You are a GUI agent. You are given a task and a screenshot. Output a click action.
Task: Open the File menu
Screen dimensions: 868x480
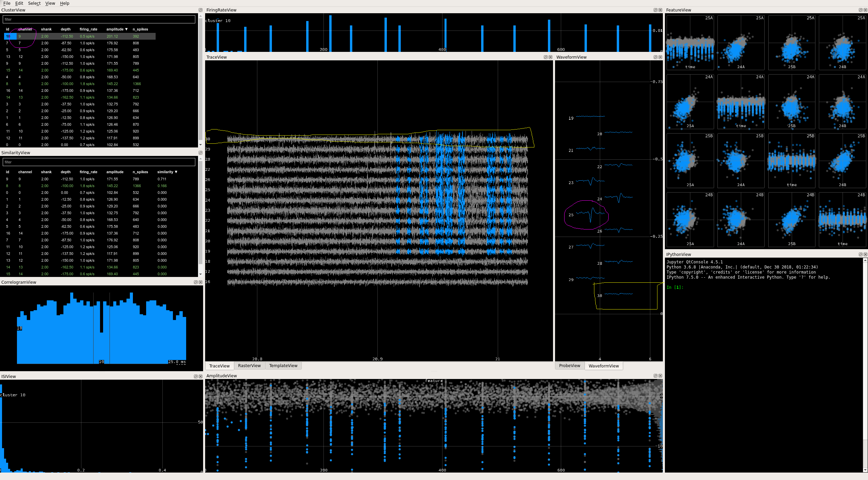[x=7, y=3]
